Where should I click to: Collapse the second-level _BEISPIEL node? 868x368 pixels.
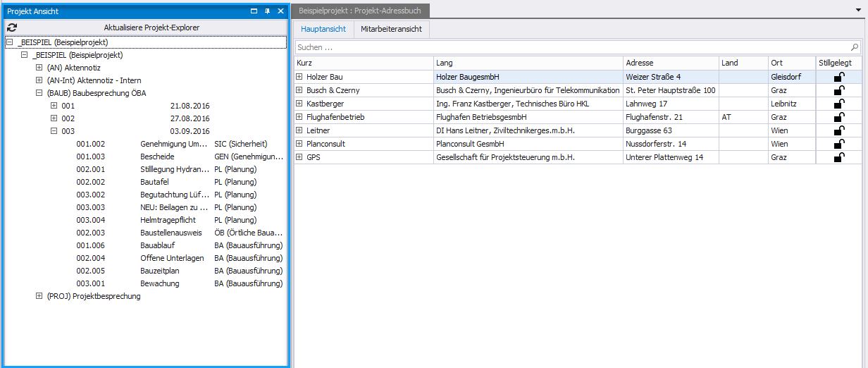(25, 55)
